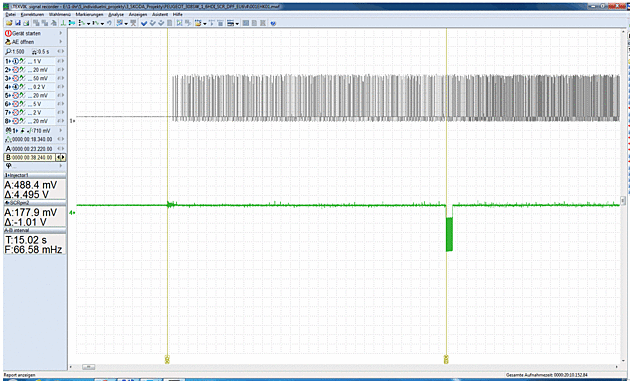Expand the trigger 710 mV arrow
Image resolution: width=630 pixels, height=381 pixels.
tap(61, 131)
